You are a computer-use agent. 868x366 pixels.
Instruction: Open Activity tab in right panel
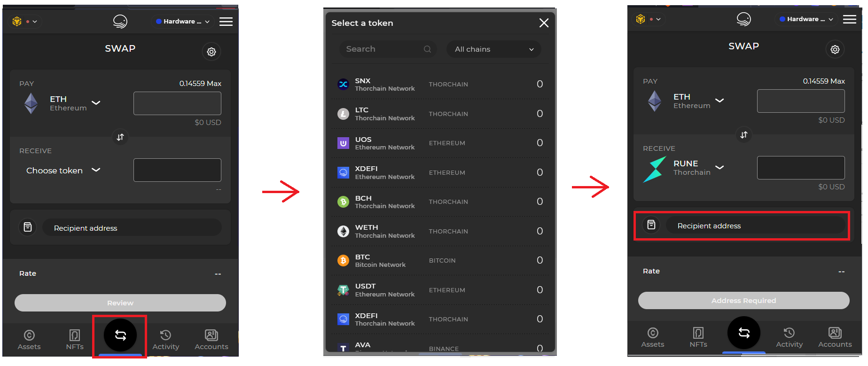tap(790, 337)
